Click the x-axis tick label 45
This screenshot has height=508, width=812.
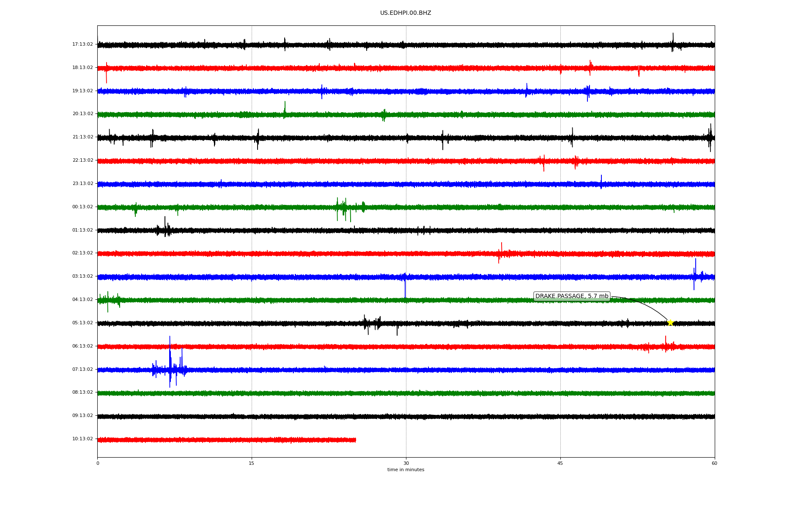point(560,464)
